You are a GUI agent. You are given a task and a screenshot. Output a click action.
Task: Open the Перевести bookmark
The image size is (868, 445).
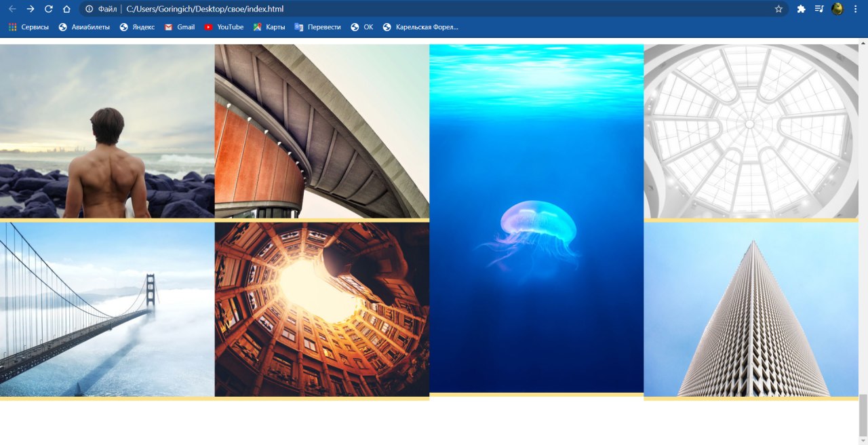click(318, 27)
